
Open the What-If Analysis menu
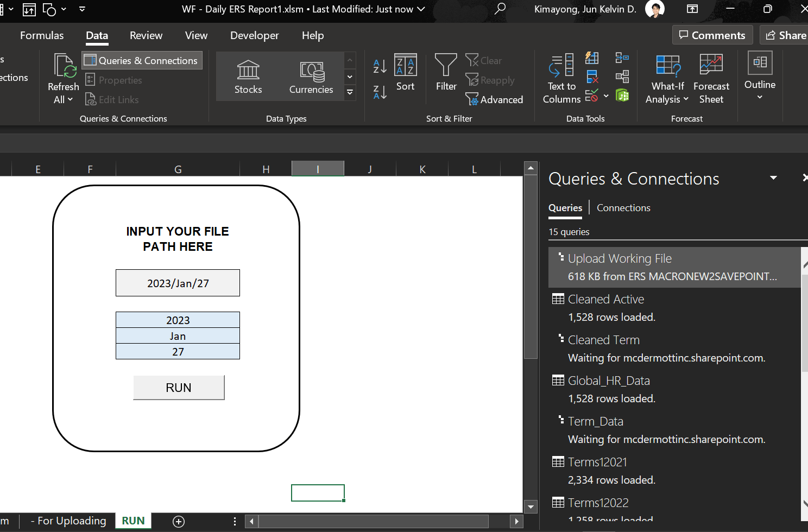[x=667, y=79]
